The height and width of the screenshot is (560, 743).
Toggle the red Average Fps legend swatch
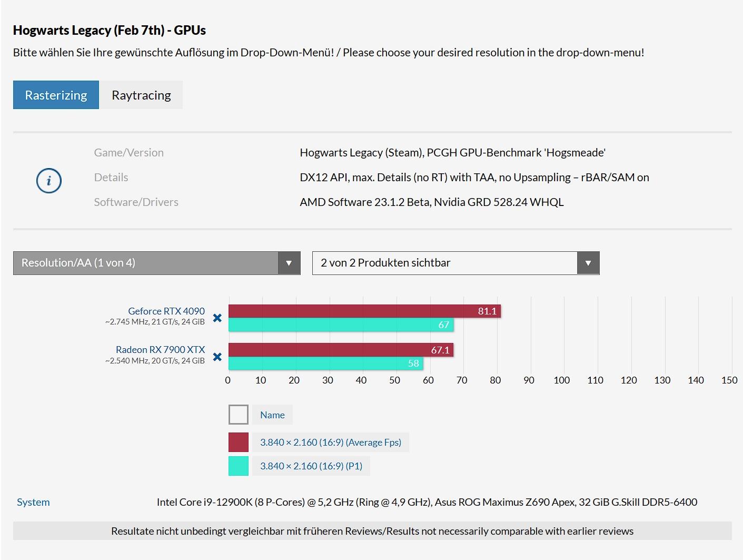click(x=239, y=443)
